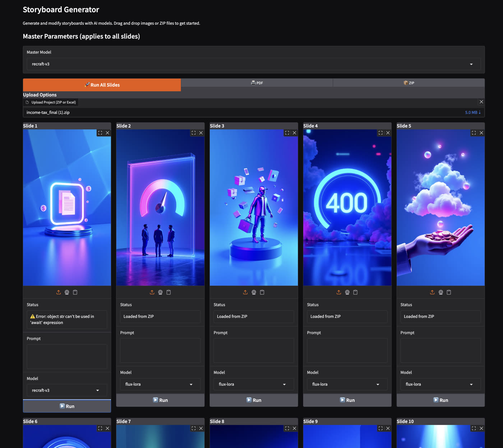503x448 pixels.
Task: Open Slide 2 Model dropdown
Action: [x=160, y=384]
